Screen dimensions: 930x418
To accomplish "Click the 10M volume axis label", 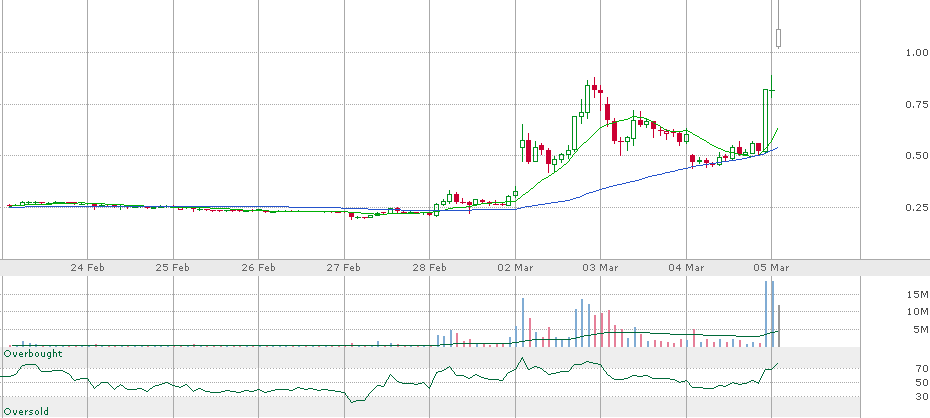I will click(x=918, y=312).
